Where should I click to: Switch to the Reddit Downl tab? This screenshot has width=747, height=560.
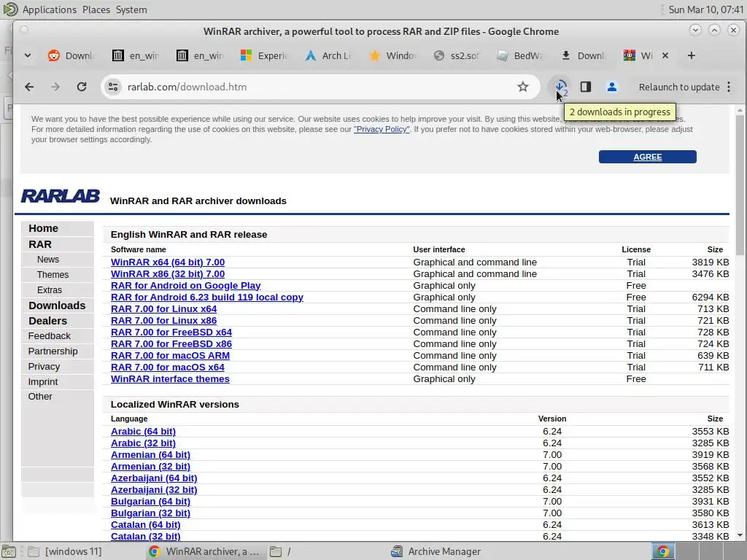71,55
